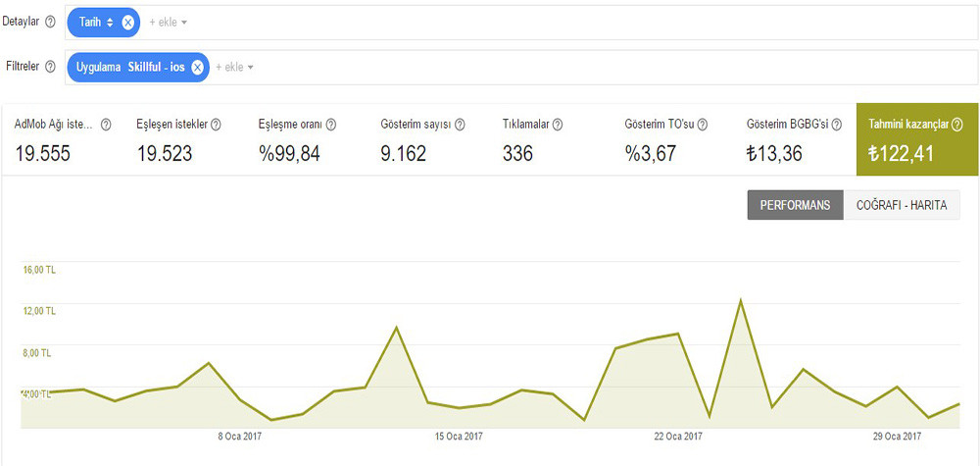The height and width of the screenshot is (466, 980).
Task: Click the 8,00 TL axis label
Action: click(x=37, y=353)
